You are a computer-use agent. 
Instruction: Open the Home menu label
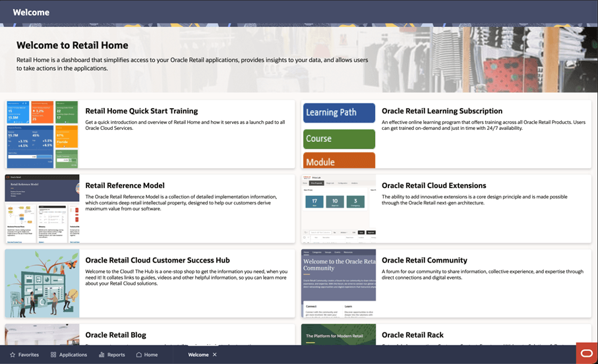150,355
